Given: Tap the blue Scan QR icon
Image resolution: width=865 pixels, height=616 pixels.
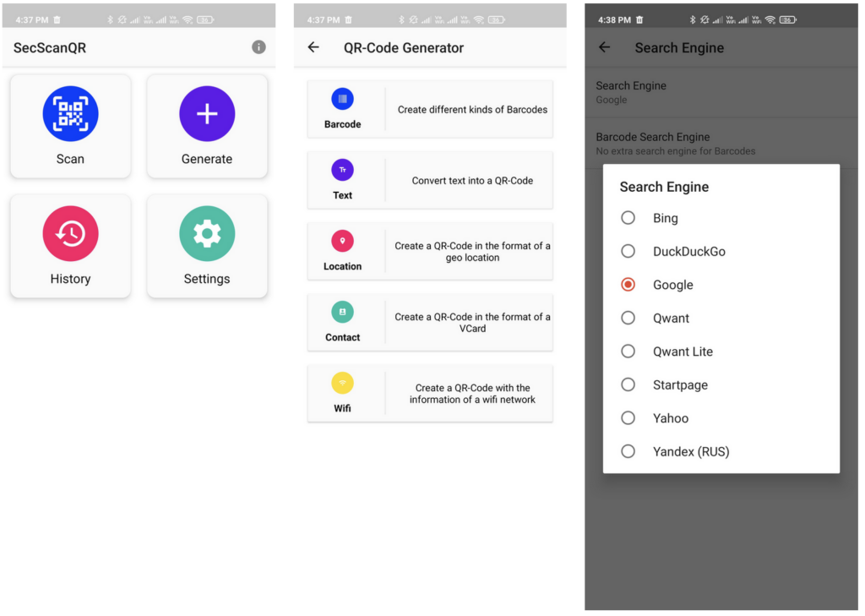Looking at the screenshot, I should point(70,114).
